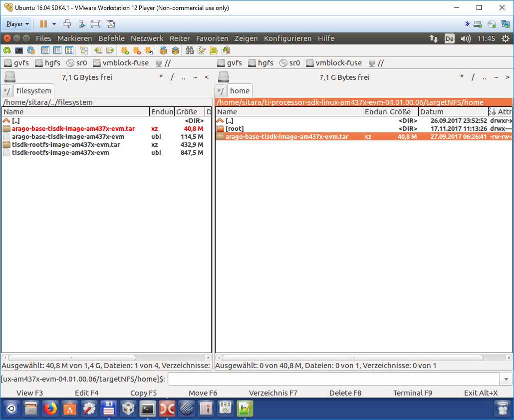
Task: Select left panel sr0 drive button
Action: [x=77, y=62]
